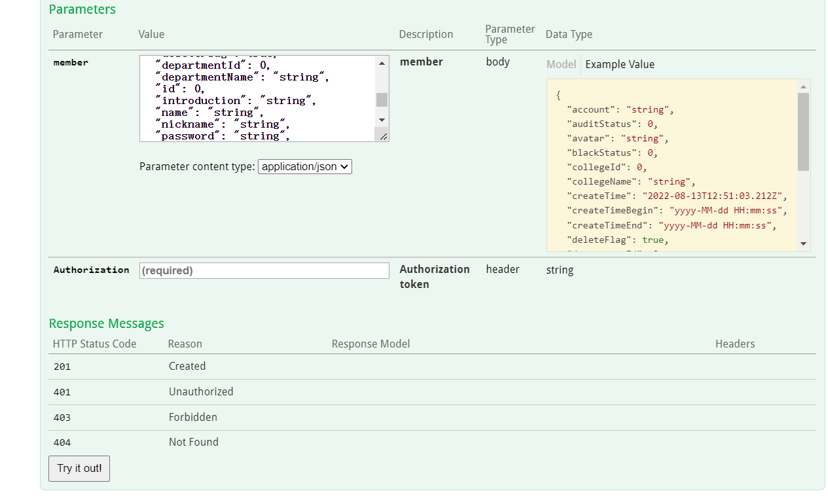Click the 201 Created status code

coord(62,367)
